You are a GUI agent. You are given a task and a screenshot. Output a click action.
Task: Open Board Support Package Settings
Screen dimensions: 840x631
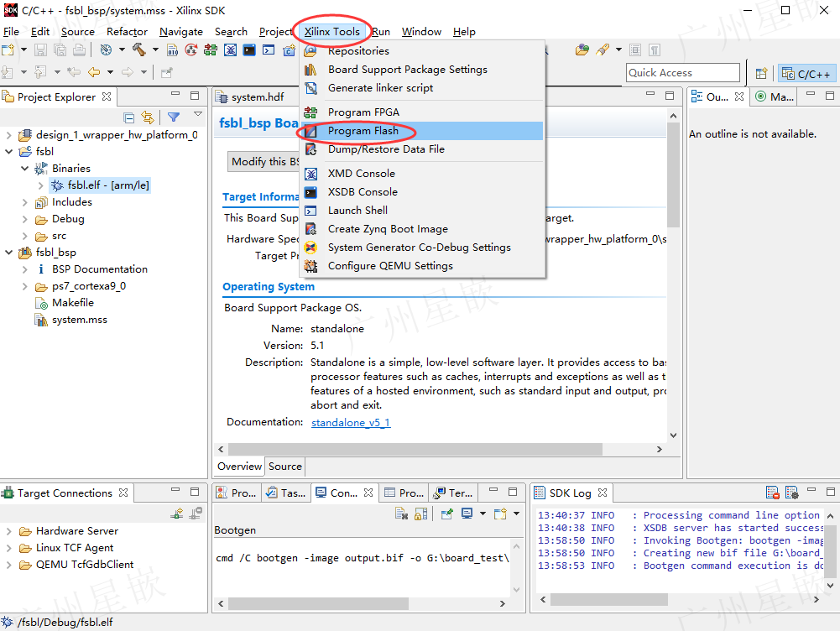(x=423, y=69)
